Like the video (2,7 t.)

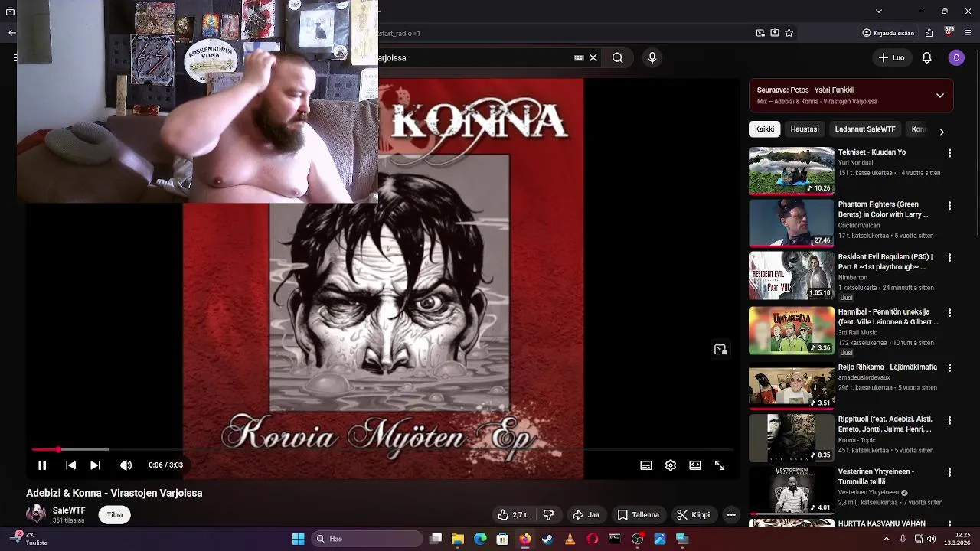pos(513,515)
